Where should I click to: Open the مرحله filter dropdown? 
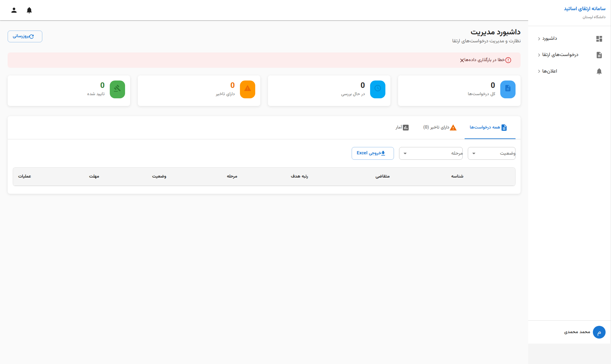click(431, 153)
